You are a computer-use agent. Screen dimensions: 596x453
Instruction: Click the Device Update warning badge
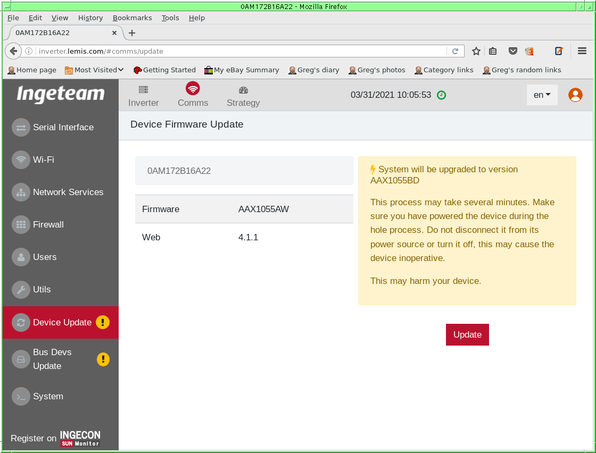[x=103, y=322]
